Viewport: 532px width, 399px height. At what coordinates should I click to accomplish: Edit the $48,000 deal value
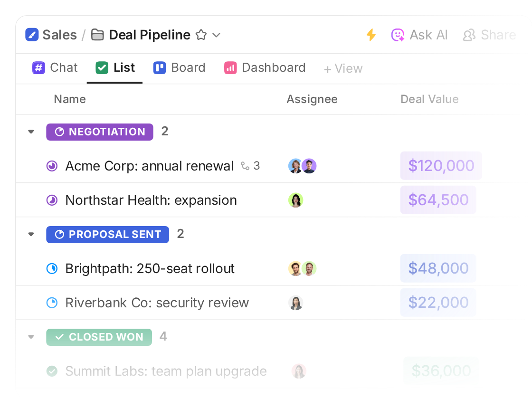[438, 268]
